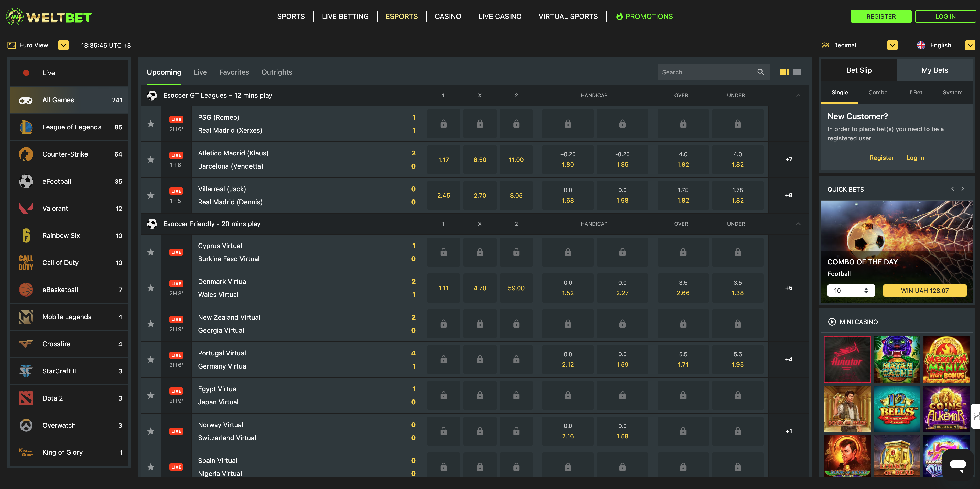This screenshot has width=980, height=489.
Task: Click the Weltbet logo
Action: pyautogui.click(x=49, y=17)
